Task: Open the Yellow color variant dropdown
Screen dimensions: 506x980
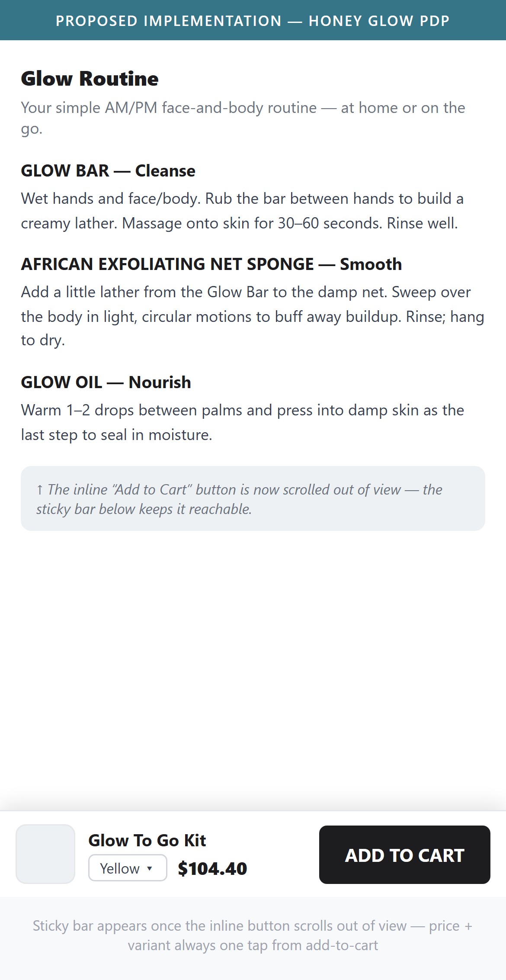Action: pos(128,868)
